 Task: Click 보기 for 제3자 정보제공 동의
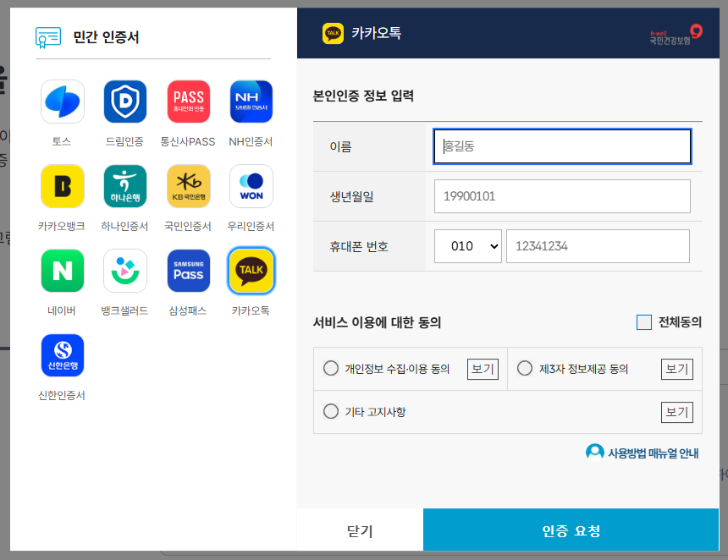(677, 369)
